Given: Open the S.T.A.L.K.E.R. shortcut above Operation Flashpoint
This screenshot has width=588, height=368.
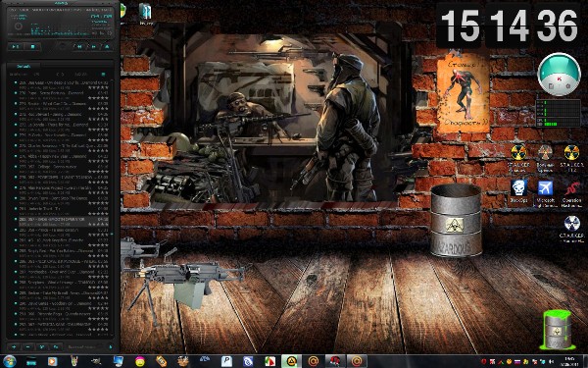Looking at the screenshot, I should tap(571, 158).
